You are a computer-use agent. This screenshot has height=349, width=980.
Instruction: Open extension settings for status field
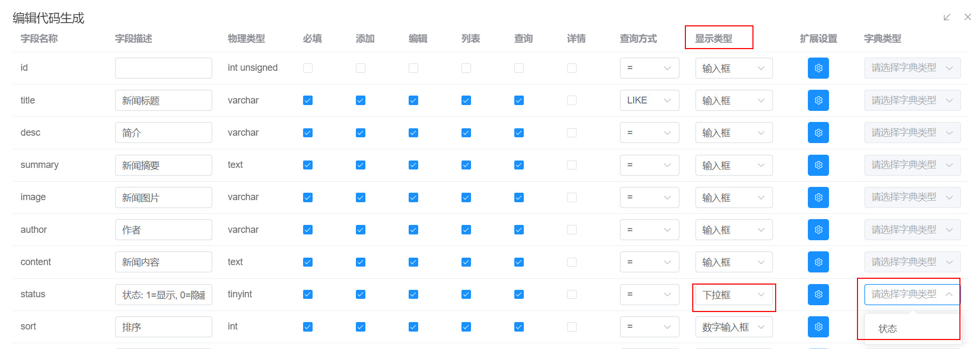click(818, 295)
